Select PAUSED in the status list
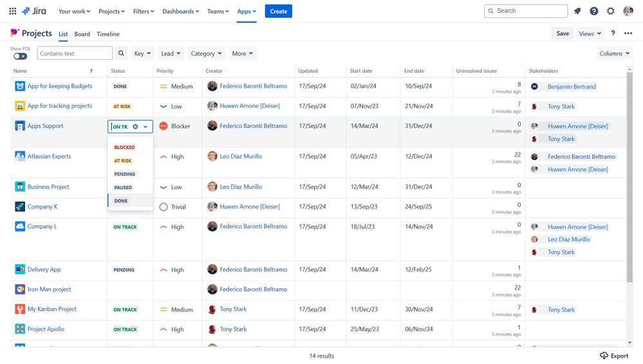This screenshot has height=364, width=643. click(x=123, y=187)
